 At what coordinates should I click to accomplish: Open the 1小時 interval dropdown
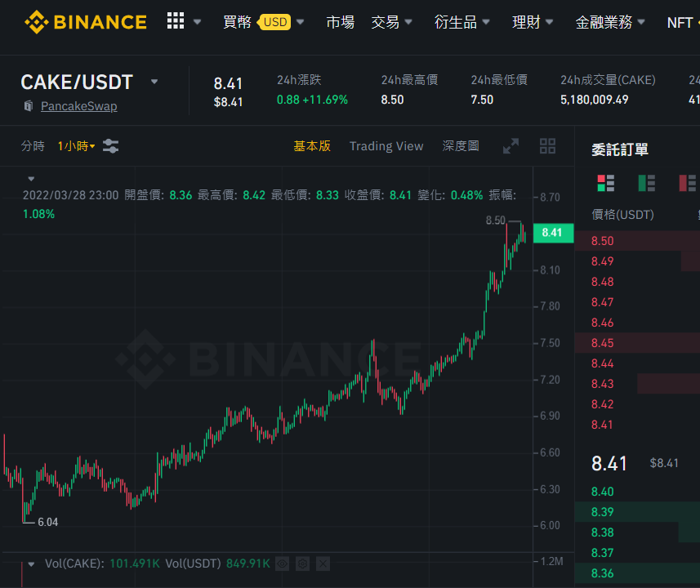point(76,146)
